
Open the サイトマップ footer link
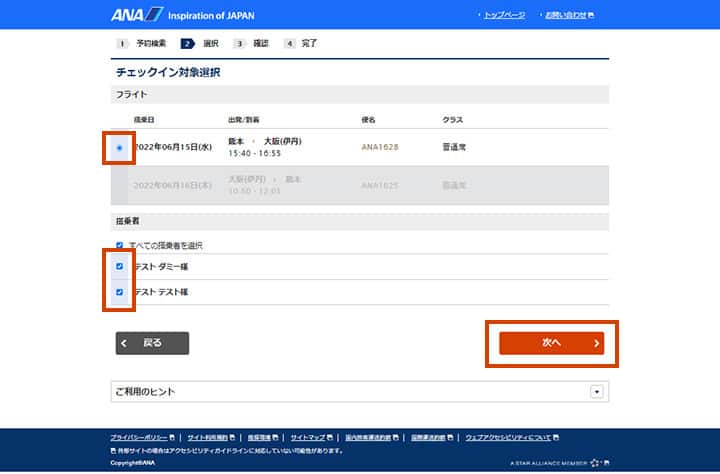(308, 438)
